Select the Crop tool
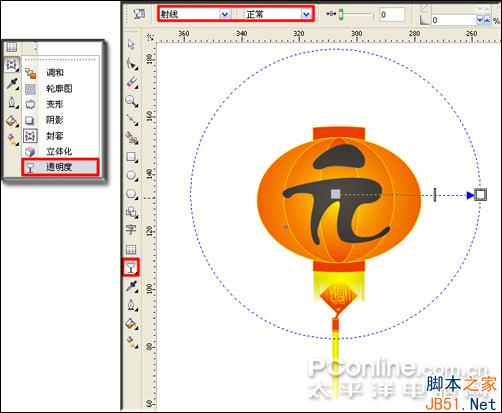 tap(132, 82)
